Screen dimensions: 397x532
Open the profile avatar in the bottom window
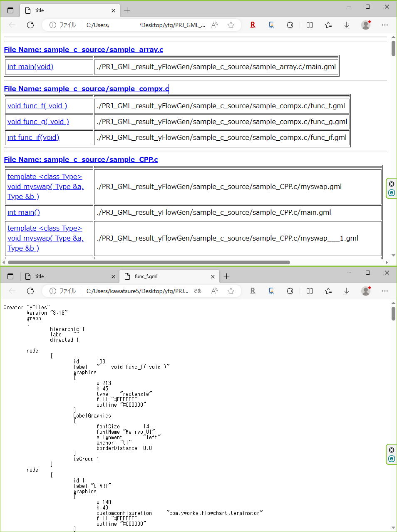[366, 291]
